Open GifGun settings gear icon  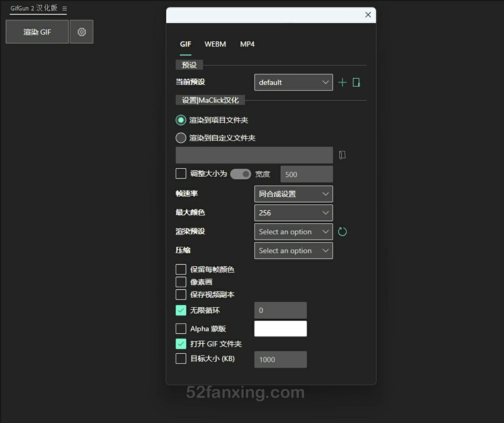point(81,32)
